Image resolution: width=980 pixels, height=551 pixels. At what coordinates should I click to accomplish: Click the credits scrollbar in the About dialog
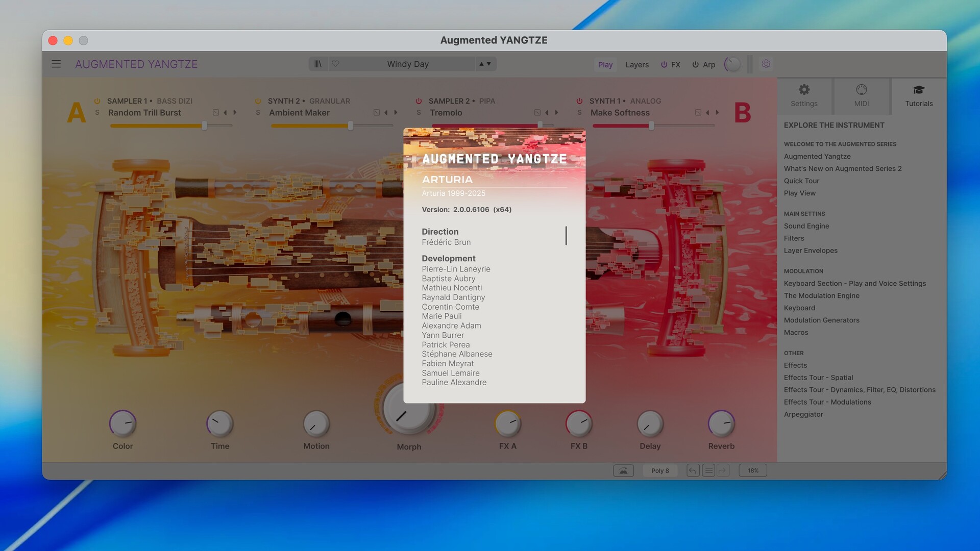(x=566, y=236)
